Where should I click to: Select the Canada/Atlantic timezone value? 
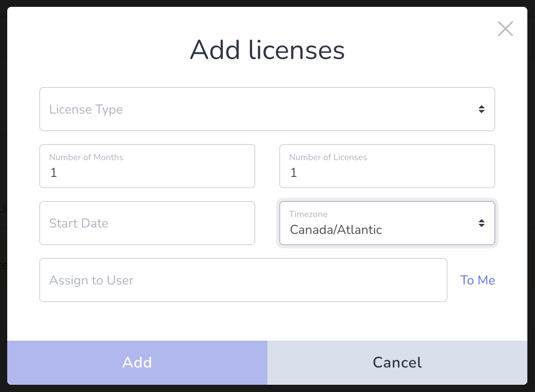pyautogui.click(x=336, y=230)
